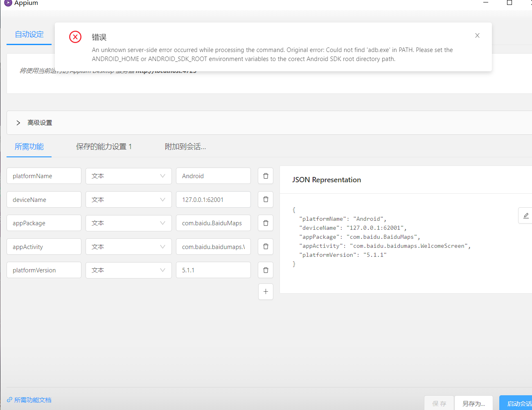Dismiss the error notification
This screenshot has width=532, height=410.
[477, 36]
